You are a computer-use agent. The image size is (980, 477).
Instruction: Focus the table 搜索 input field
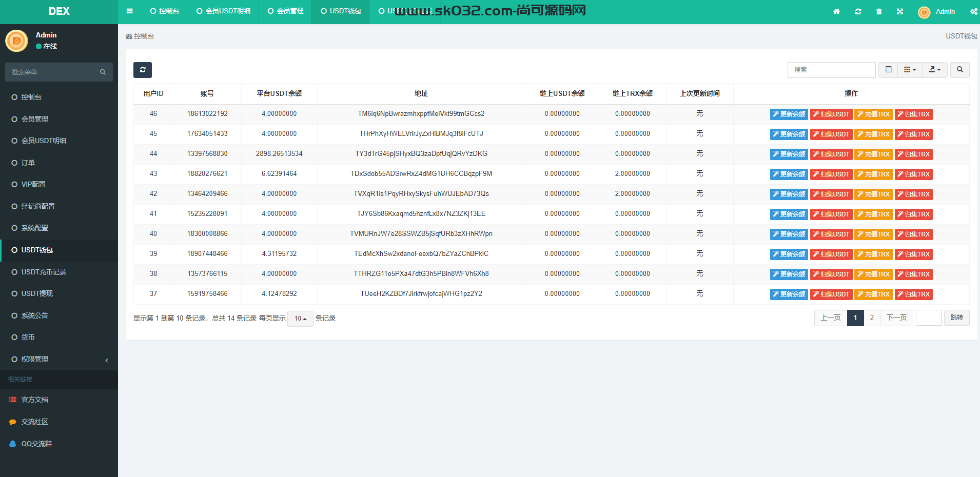click(831, 70)
